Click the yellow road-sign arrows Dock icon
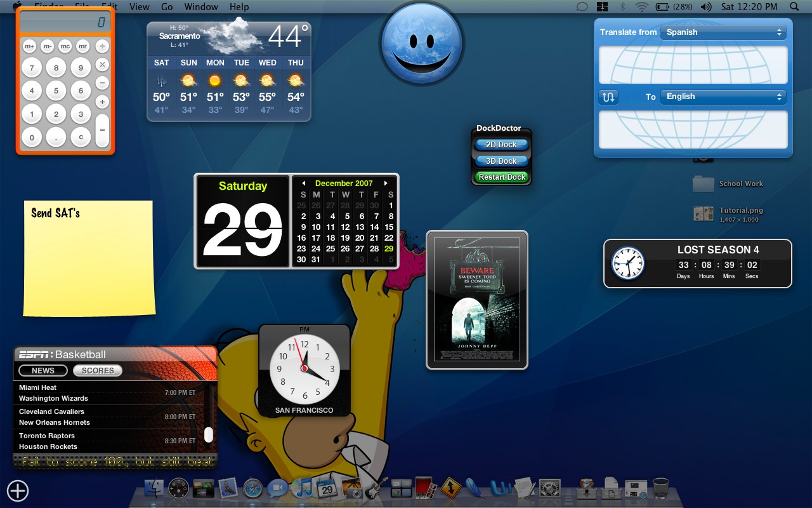Image resolution: width=812 pixels, height=508 pixels. click(450, 488)
